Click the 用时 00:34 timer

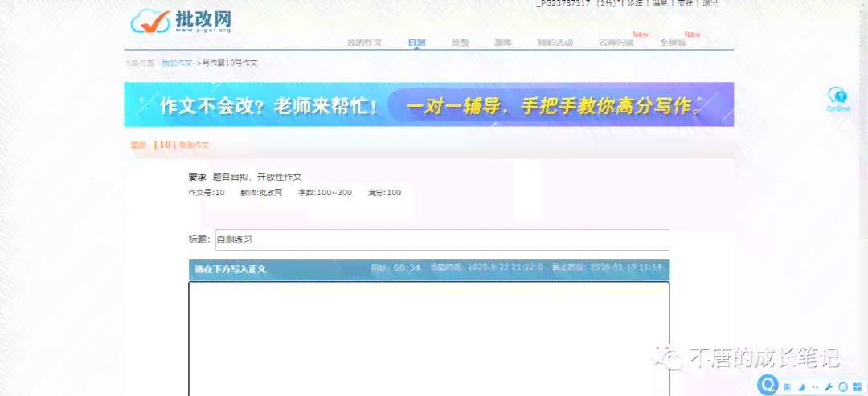(395, 267)
